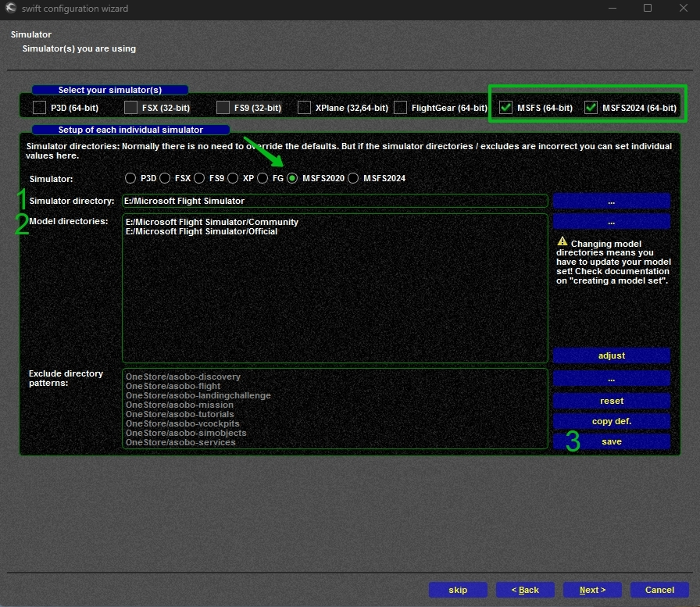Click the OneStore/asobo-services pattern
The image size is (700, 607).
click(x=180, y=442)
